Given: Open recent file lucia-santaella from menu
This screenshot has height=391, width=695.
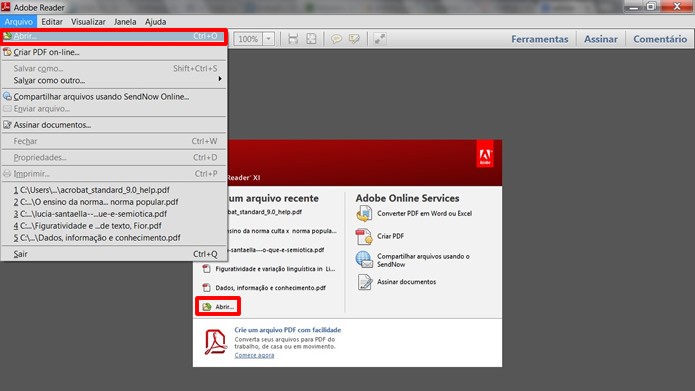Looking at the screenshot, I should (x=114, y=214).
